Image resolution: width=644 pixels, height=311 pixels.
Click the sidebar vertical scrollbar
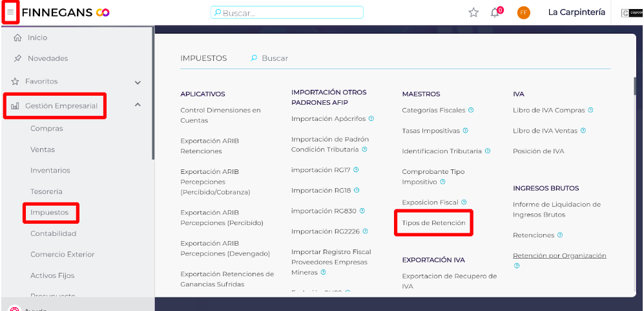153,93
